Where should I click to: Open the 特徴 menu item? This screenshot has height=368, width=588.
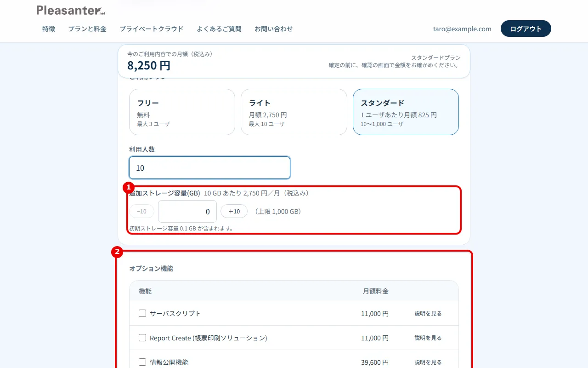(x=49, y=29)
